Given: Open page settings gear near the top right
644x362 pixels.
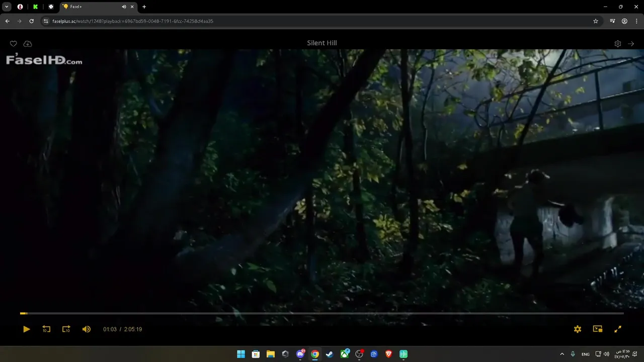Looking at the screenshot, I should [x=618, y=44].
